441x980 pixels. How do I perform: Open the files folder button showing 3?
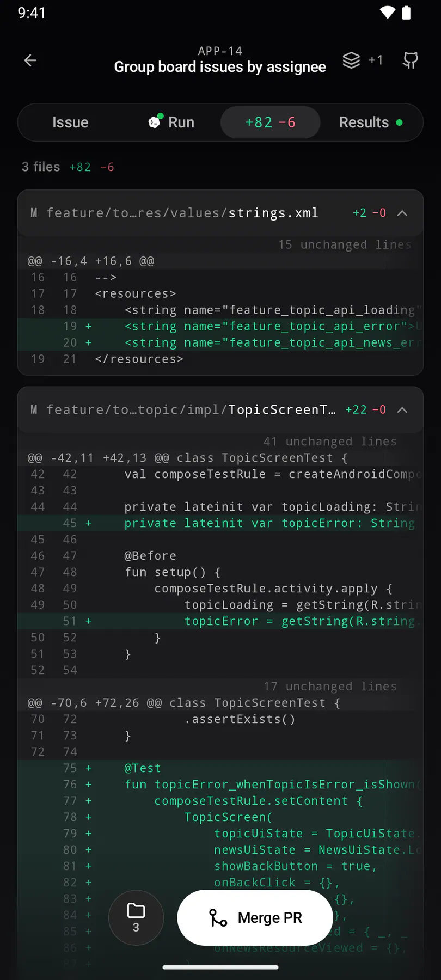[x=136, y=918]
